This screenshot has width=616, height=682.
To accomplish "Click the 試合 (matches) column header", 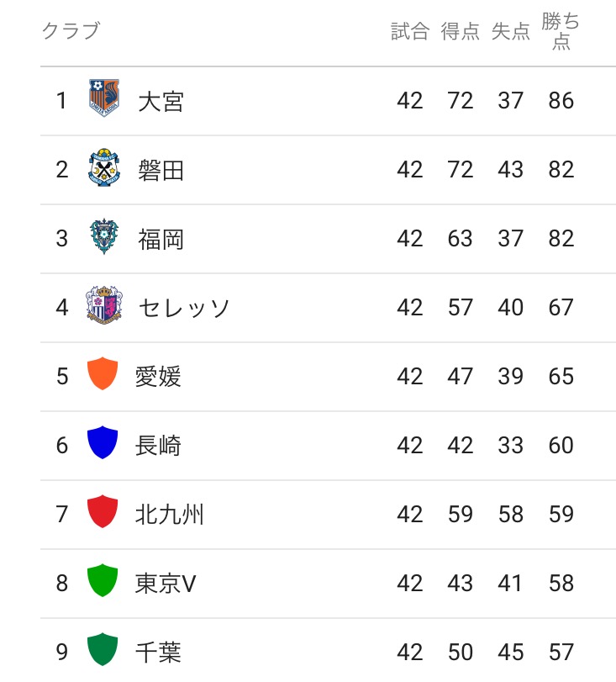I will [410, 32].
